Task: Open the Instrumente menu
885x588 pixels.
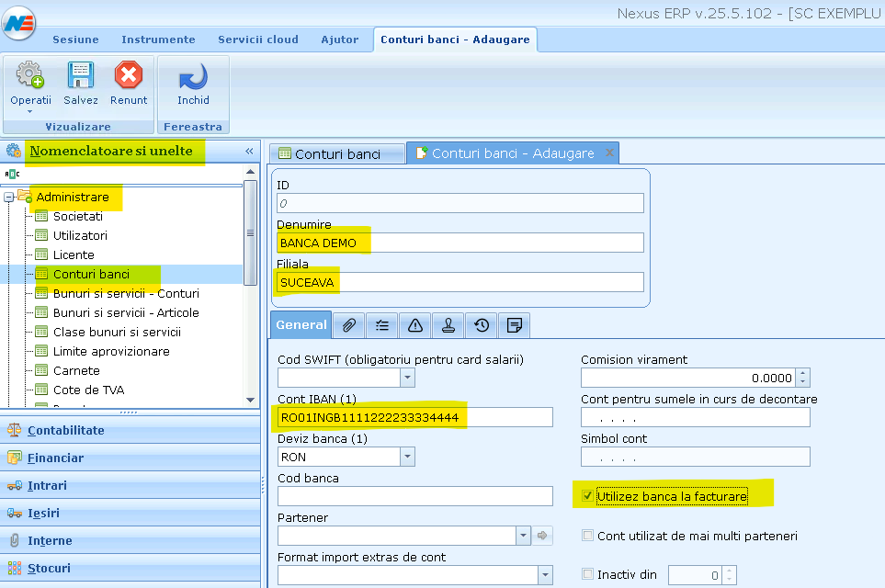Action: (158, 40)
